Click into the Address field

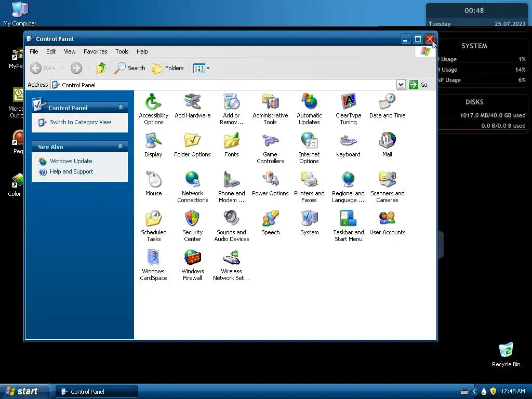click(223, 85)
